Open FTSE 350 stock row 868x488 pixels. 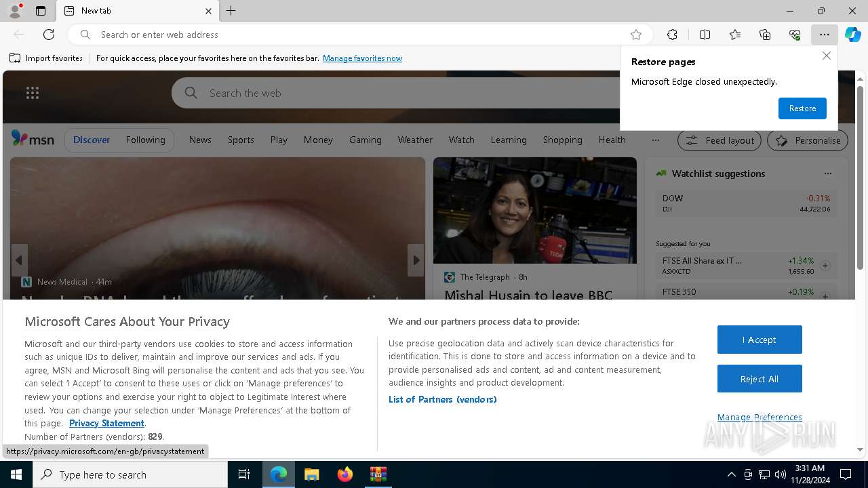(746, 293)
